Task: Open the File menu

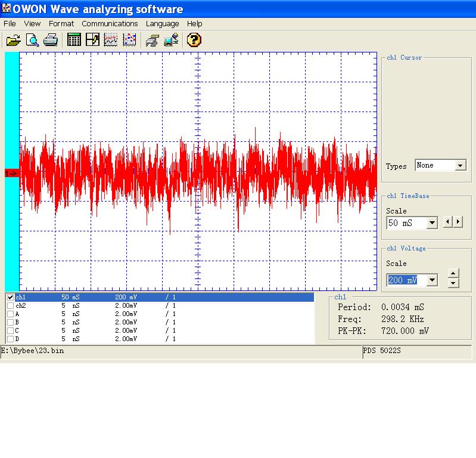Action: pos(10,24)
